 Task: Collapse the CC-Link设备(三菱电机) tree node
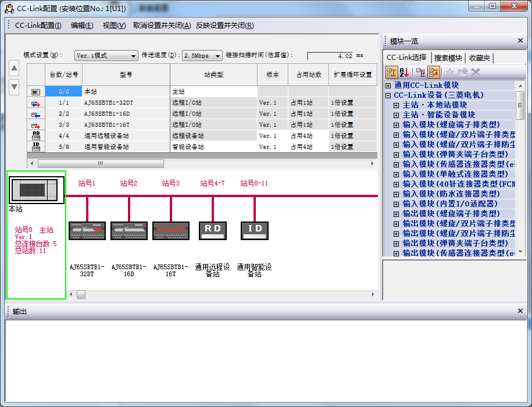point(388,95)
